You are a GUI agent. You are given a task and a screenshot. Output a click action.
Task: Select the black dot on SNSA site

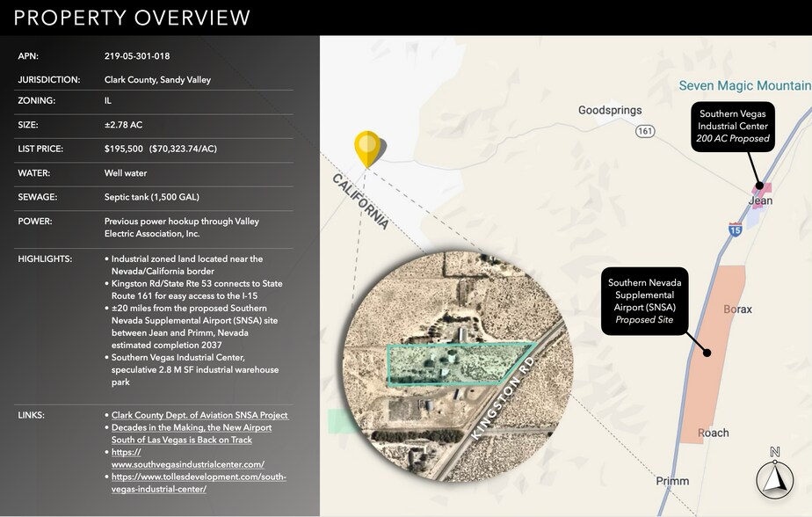pyautogui.click(x=708, y=354)
